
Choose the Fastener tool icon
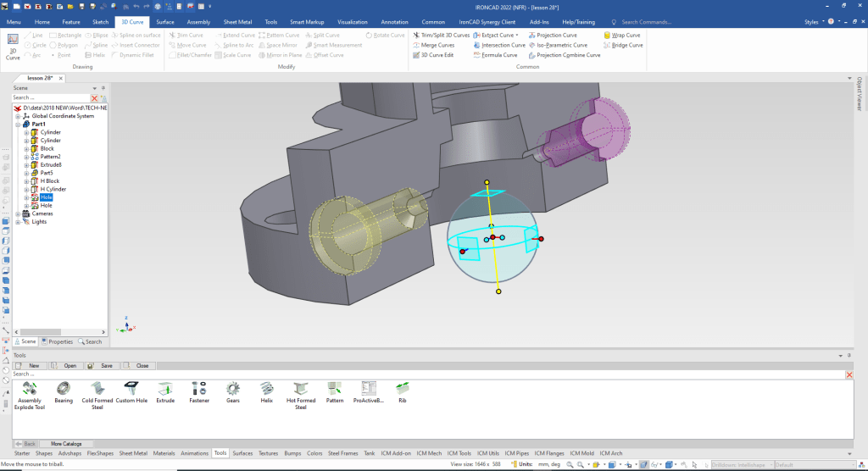(x=199, y=389)
